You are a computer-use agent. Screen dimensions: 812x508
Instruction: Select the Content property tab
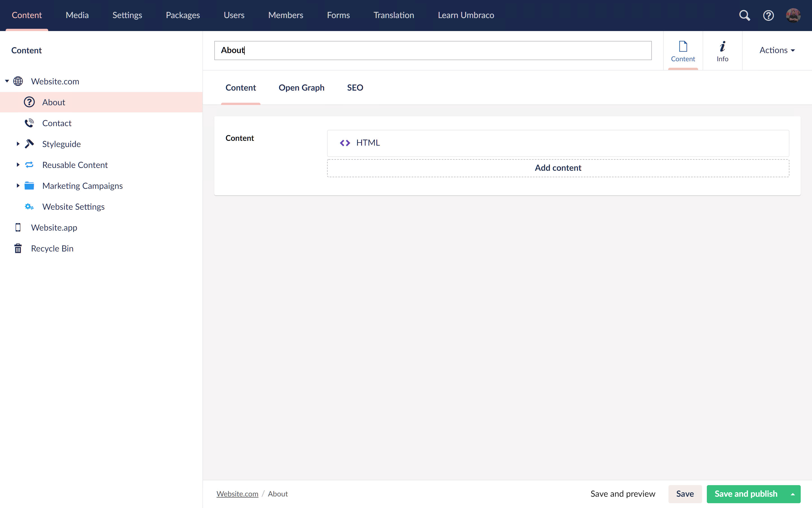click(240, 88)
